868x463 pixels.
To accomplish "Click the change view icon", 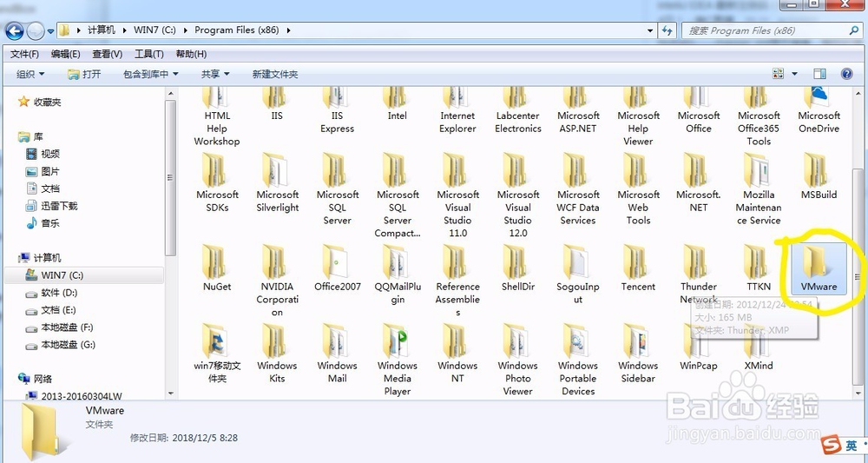I will tap(778, 74).
